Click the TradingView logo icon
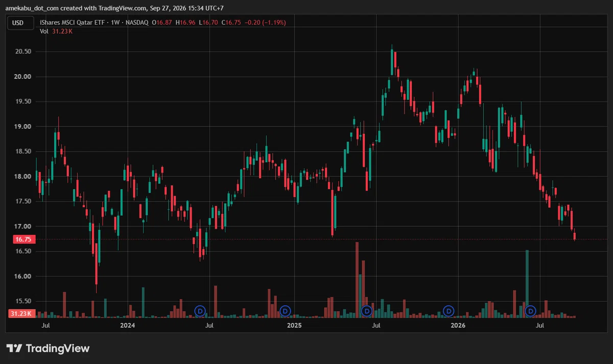This screenshot has height=364, width=613. click(14, 349)
